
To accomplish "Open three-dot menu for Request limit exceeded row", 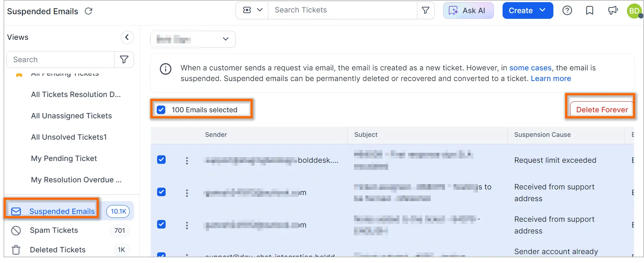I will [x=187, y=161].
